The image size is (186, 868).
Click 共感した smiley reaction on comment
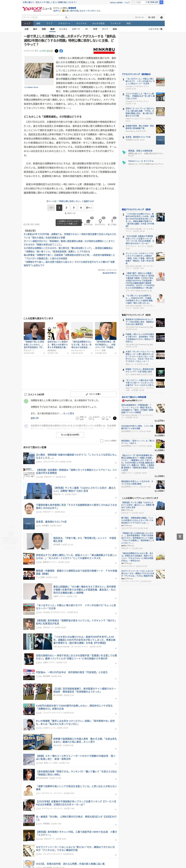tap(81, 418)
